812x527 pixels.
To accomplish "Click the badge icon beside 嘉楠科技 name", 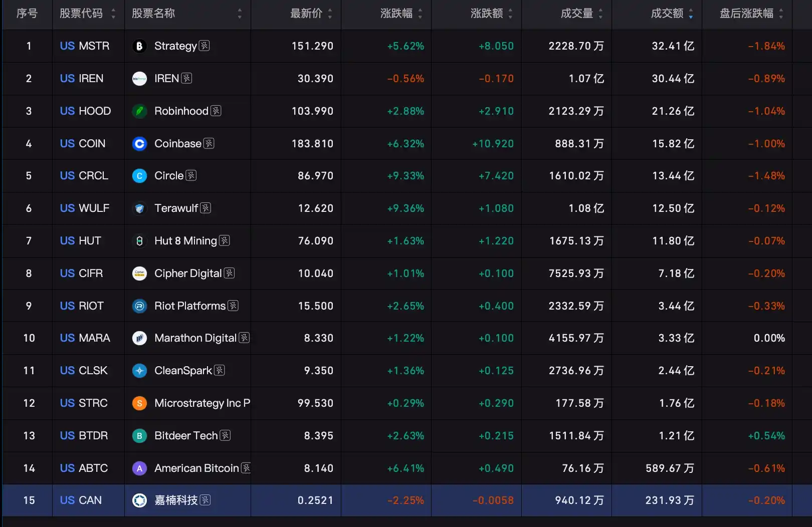I will coord(205,500).
